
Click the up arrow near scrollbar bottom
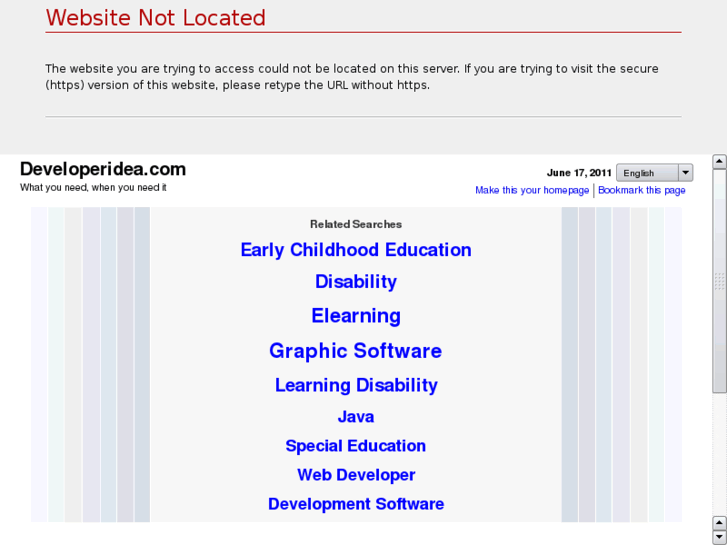[x=719, y=524]
